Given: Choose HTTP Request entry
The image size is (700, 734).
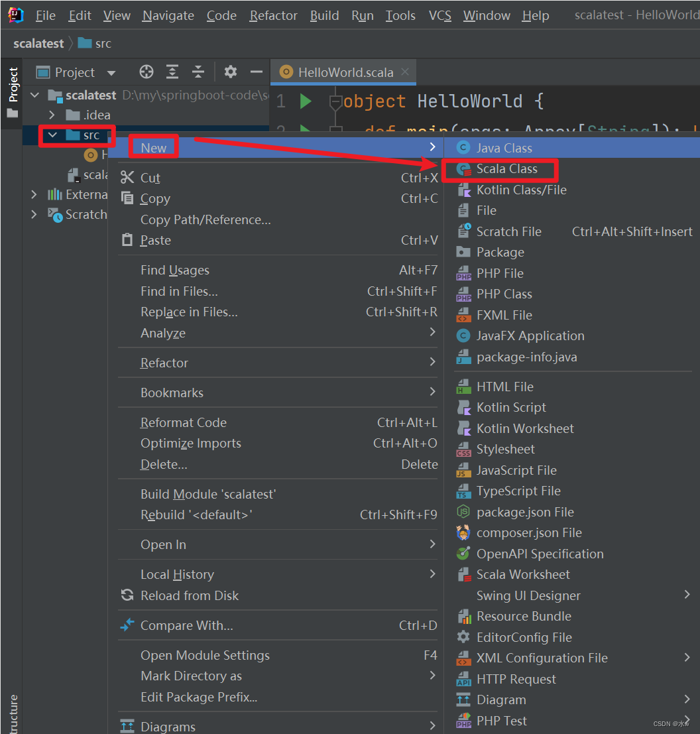Looking at the screenshot, I should coord(572,679).
